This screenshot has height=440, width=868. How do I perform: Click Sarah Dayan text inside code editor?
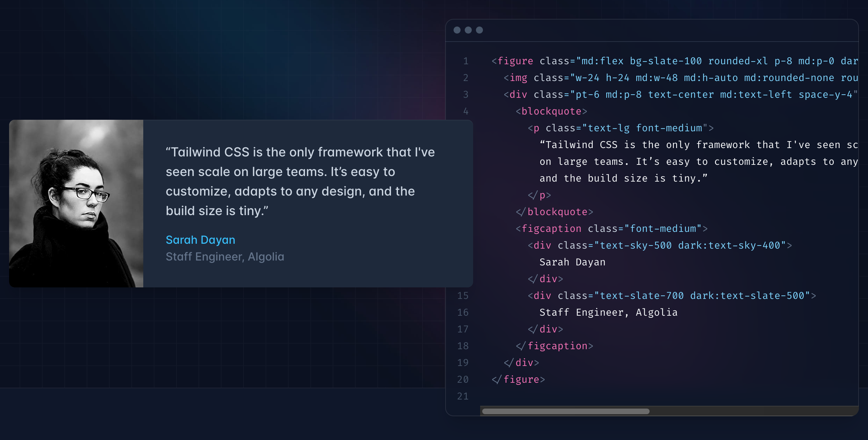[x=572, y=262]
